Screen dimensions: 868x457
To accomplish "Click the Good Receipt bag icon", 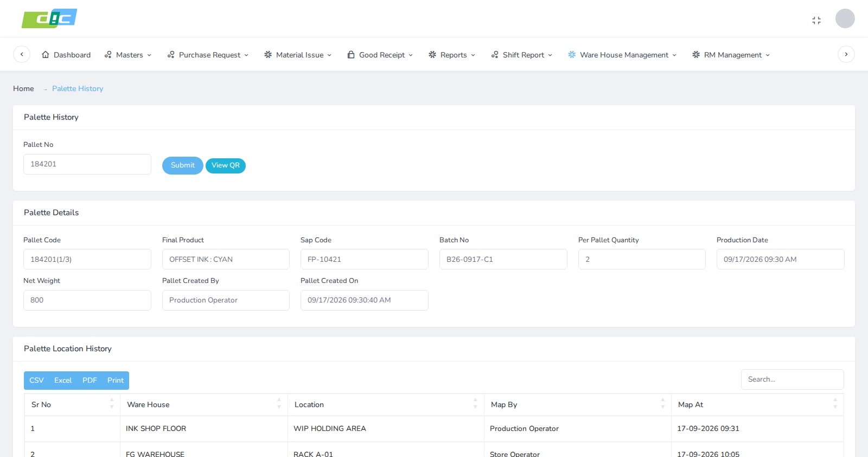I will [351, 55].
